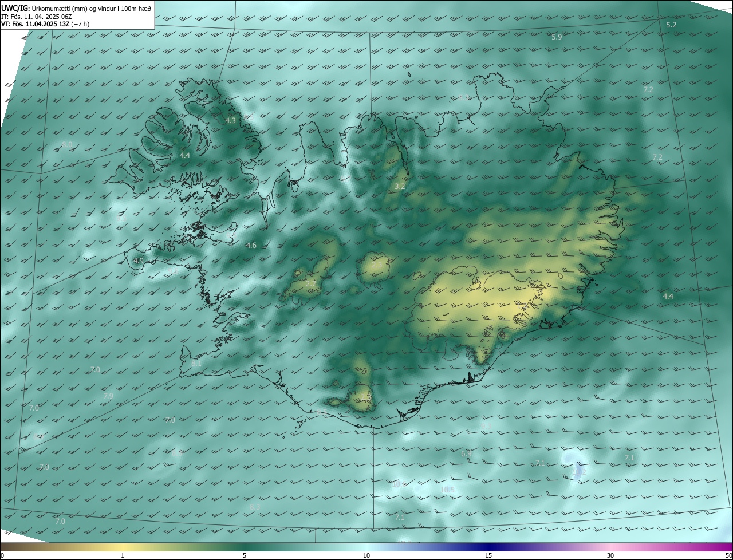Click the value label 4.6 on the map
The image size is (733, 560).
251,246
